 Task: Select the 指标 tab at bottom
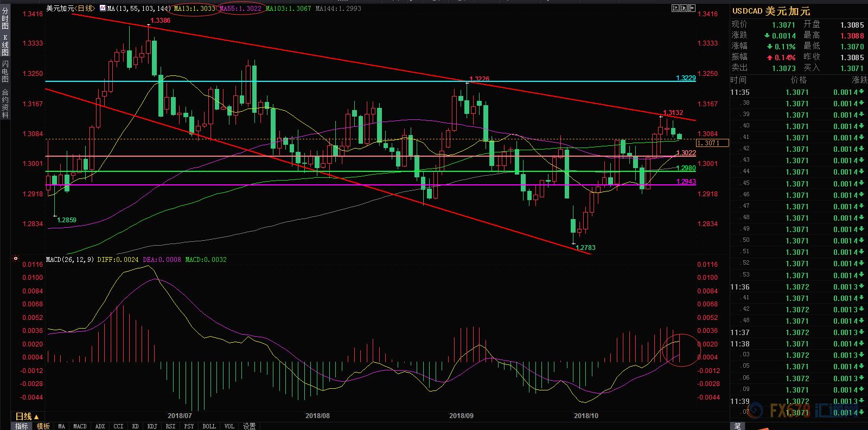point(22,426)
